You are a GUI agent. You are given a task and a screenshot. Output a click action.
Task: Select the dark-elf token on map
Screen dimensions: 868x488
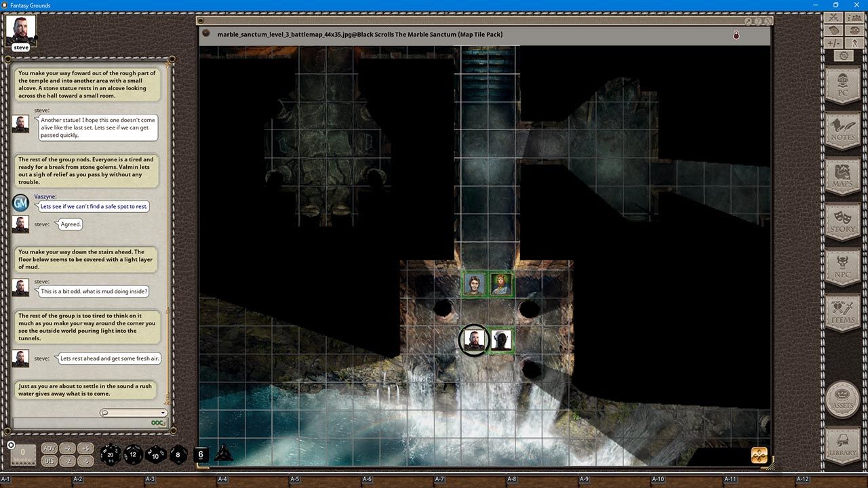pyautogui.click(x=501, y=340)
